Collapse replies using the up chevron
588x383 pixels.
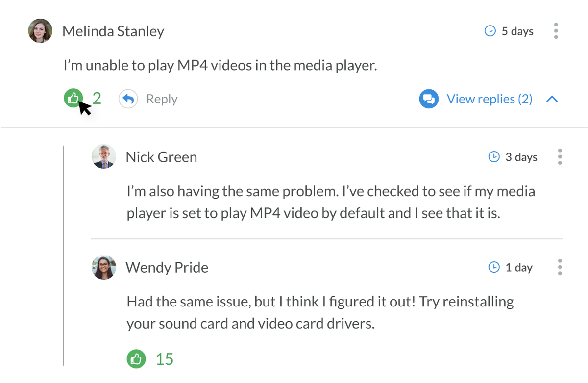(552, 99)
